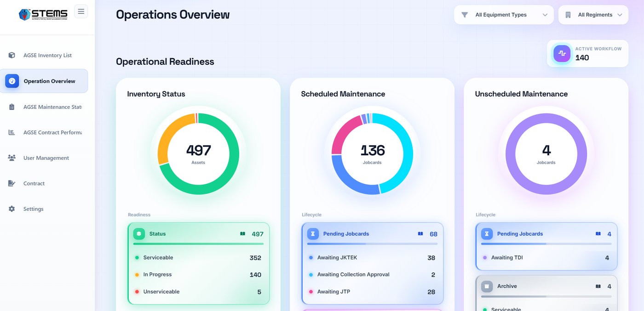Select the Archive header row
The width and height of the screenshot is (644, 311).
(546, 286)
